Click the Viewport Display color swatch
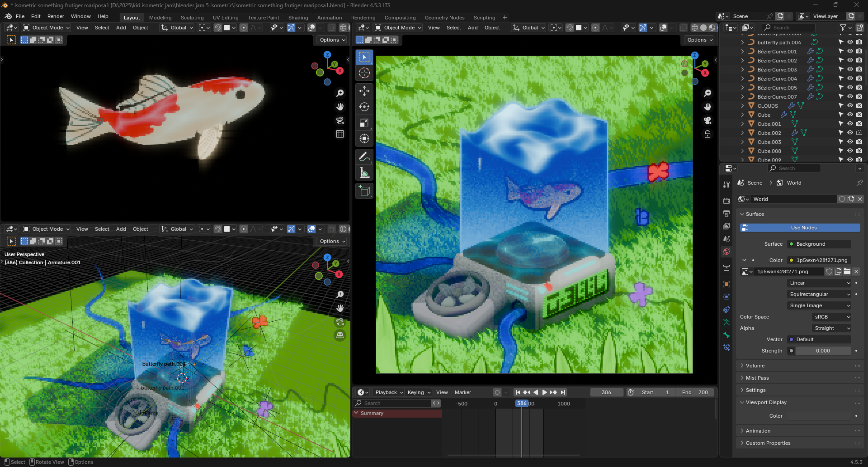This screenshot has height=467, width=868. point(819,416)
